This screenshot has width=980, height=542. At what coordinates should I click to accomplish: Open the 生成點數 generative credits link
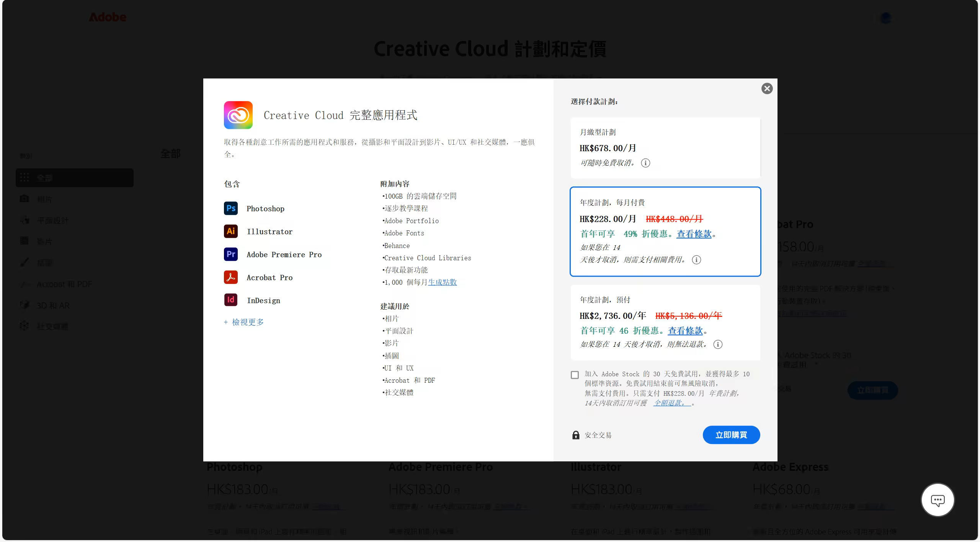442,282
